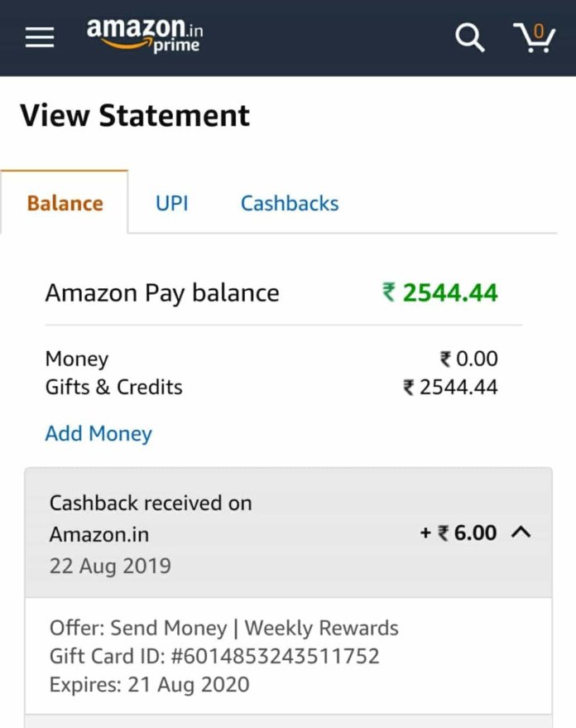Open the search magnifier
Viewport: 576px width, 728px height.
click(x=468, y=37)
